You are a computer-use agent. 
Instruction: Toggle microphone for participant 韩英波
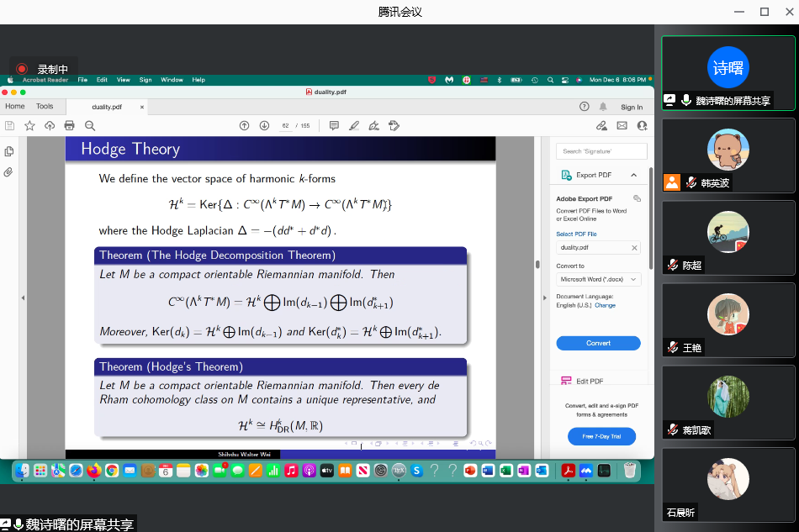pos(691,182)
